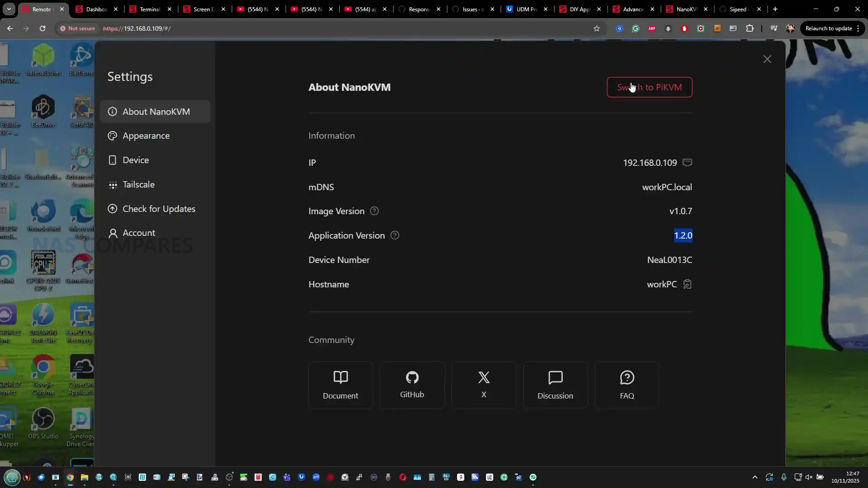Open the X social link

484,385
